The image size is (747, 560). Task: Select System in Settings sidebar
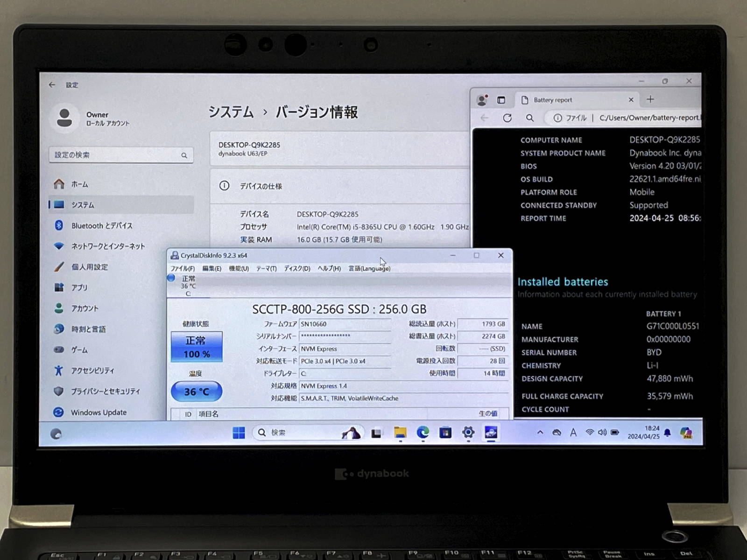tap(121, 205)
